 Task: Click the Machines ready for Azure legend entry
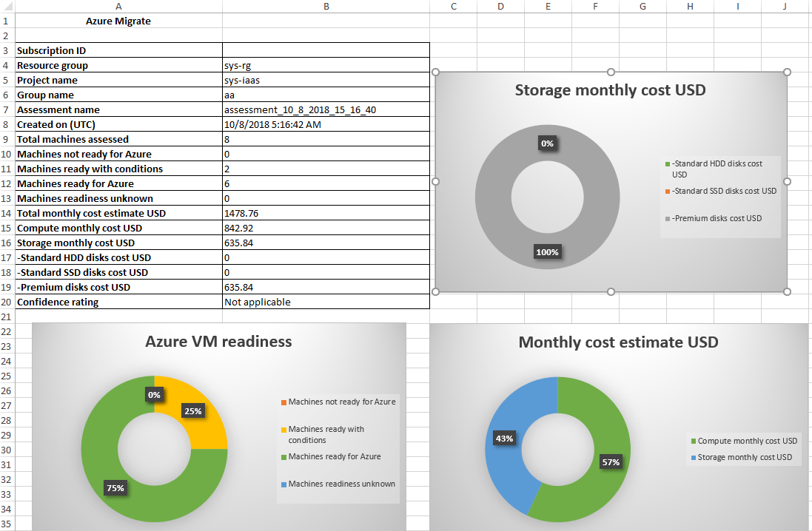(331, 456)
